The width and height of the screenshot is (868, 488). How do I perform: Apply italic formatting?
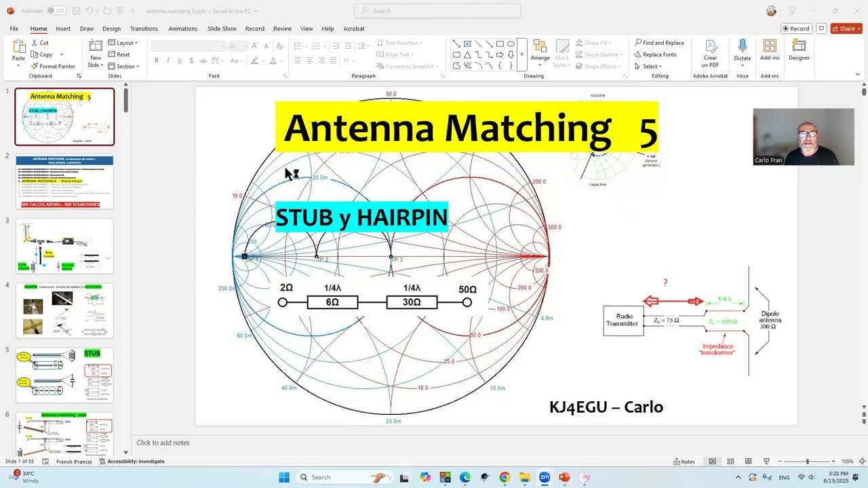pyautogui.click(x=167, y=60)
